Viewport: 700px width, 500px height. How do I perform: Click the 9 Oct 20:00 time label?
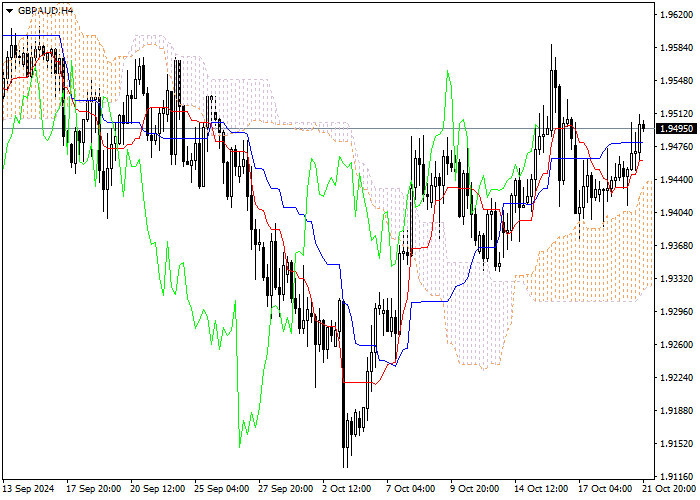pos(475,489)
